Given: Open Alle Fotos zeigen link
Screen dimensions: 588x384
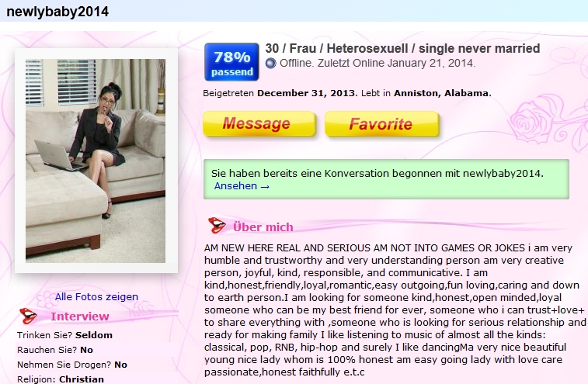Looking at the screenshot, I should click(96, 296).
